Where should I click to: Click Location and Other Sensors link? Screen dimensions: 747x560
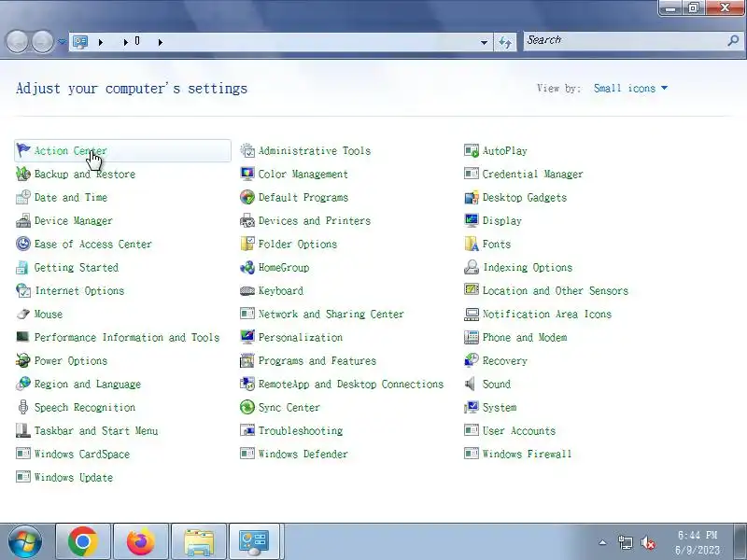(556, 291)
